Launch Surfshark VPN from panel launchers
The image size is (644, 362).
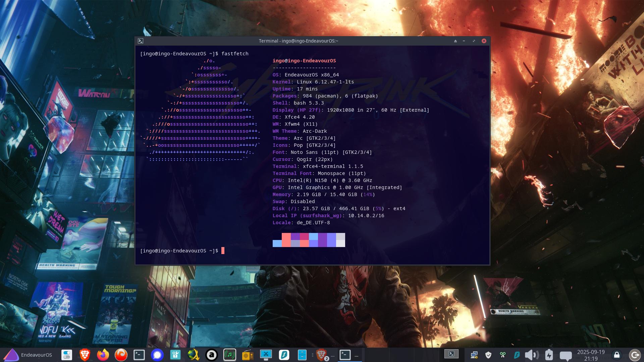[x=284, y=355]
